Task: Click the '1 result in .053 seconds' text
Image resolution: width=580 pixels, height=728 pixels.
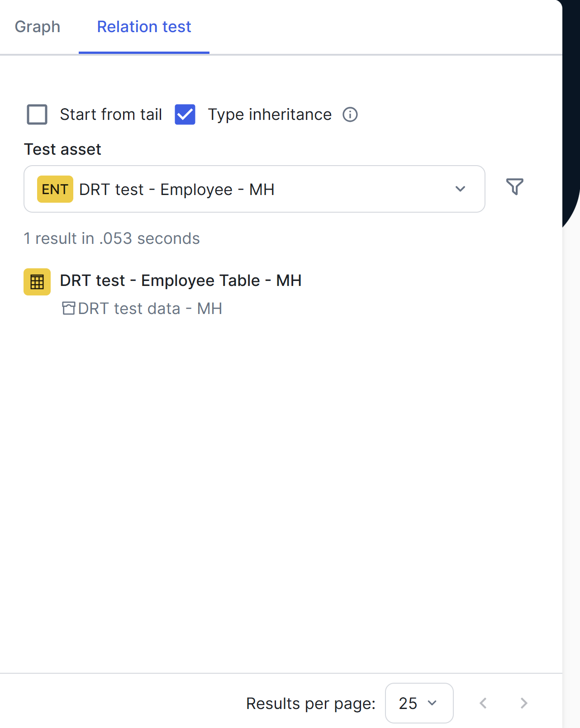Action: click(x=112, y=238)
